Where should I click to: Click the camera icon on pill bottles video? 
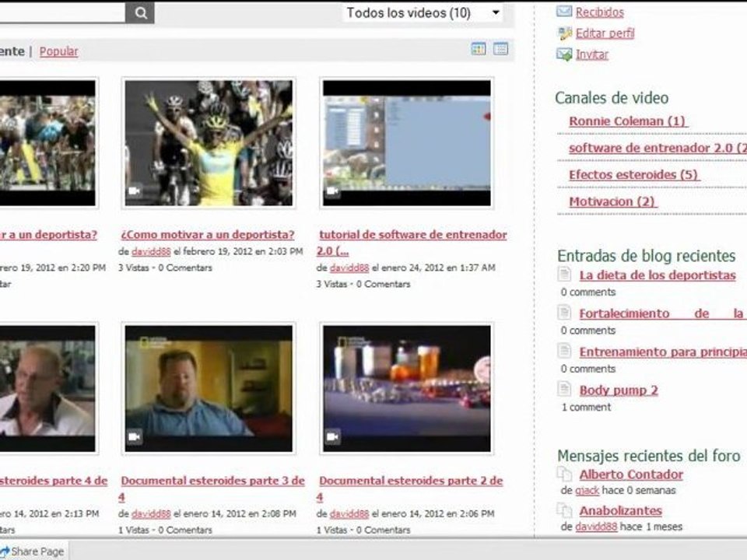click(x=332, y=436)
